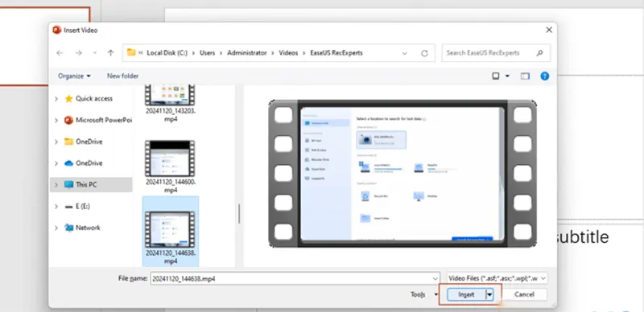Expand the address bar history dropdown

coord(405,53)
